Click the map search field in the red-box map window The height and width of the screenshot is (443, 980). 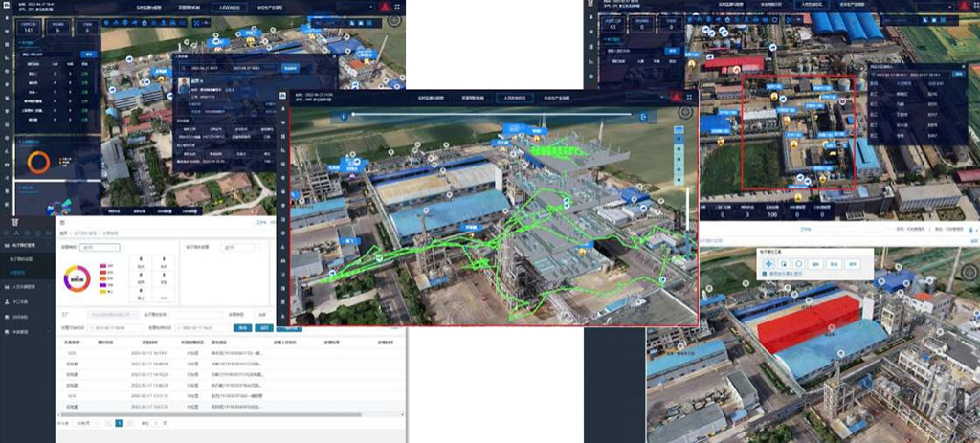click(900, 20)
